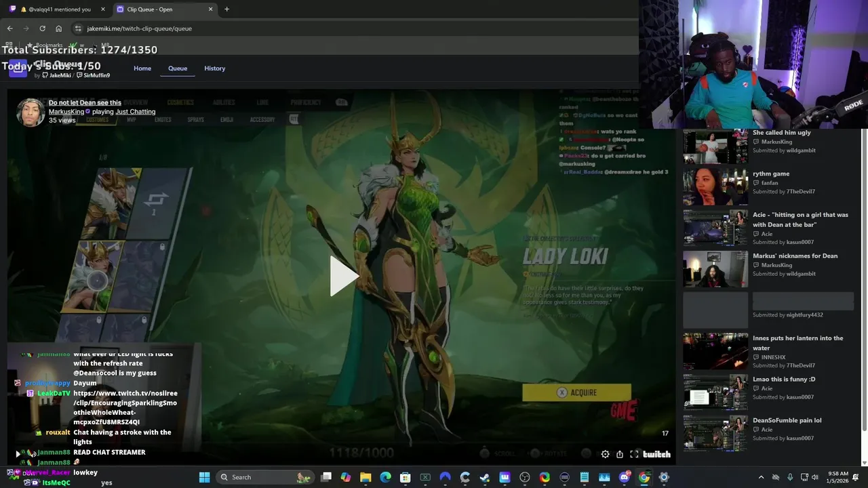
Task: Open OBS Studio from the taskbar
Action: (524, 477)
